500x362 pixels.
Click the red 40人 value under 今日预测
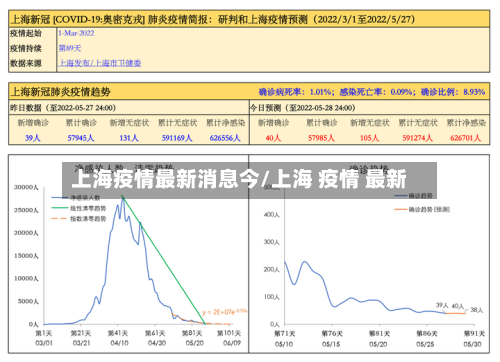tap(273, 138)
